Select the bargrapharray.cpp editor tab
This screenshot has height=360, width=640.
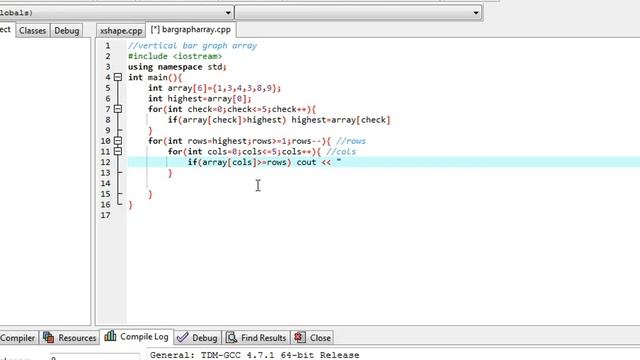point(191,30)
